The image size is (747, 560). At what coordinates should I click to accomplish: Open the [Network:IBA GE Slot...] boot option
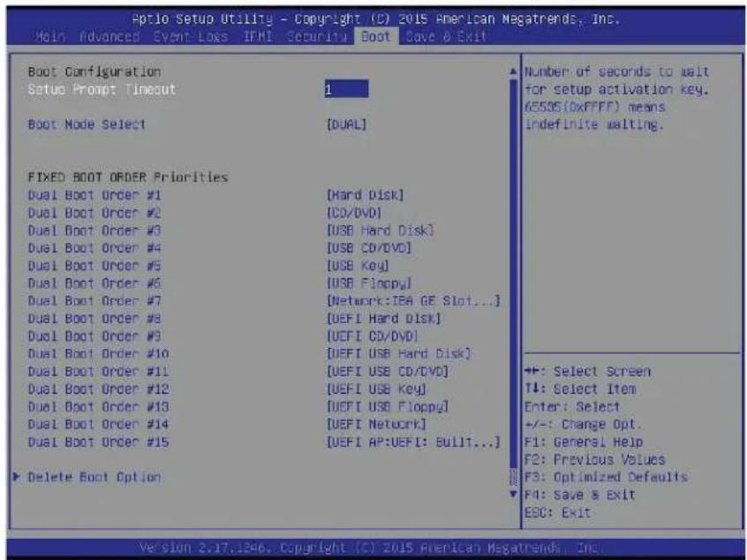tap(413, 301)
